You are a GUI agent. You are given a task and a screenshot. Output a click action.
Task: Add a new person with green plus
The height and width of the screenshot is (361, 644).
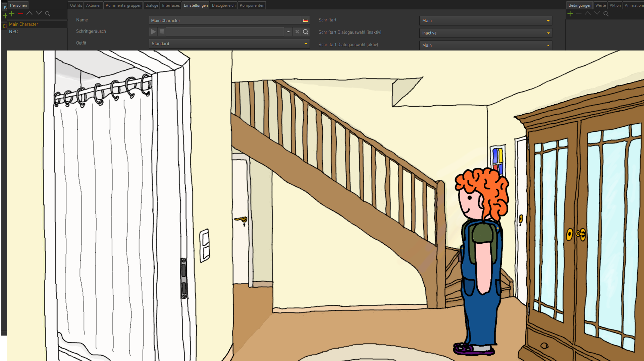12,14
